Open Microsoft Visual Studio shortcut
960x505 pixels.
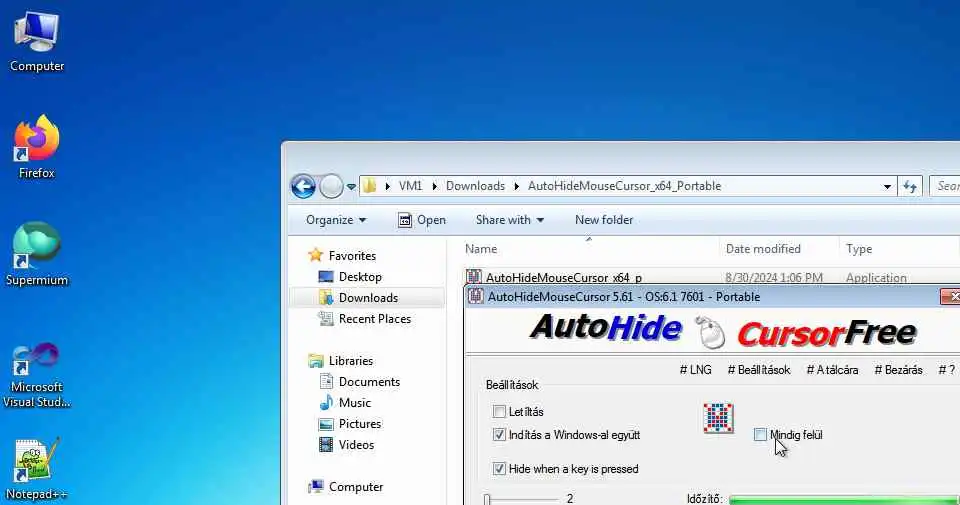37,375
